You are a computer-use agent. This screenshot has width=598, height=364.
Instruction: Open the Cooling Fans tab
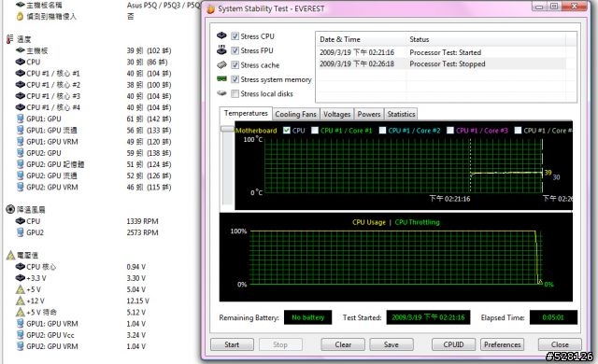click(295, 114)
